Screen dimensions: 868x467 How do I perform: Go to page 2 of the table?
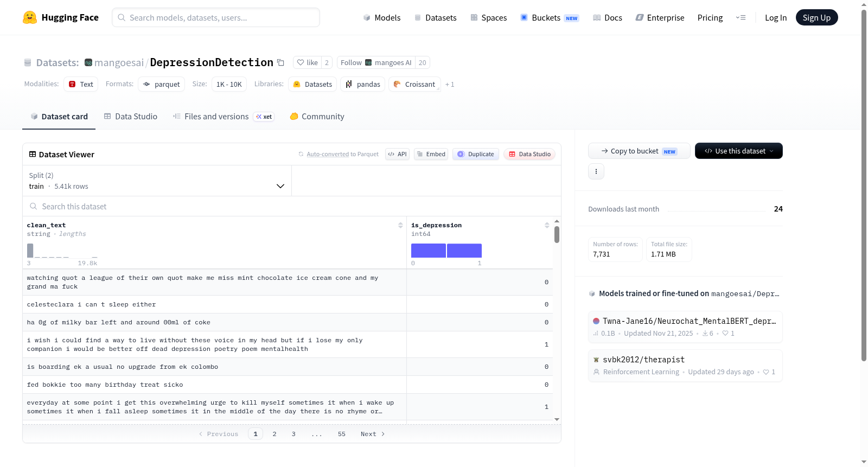click(x=275, y=434)
